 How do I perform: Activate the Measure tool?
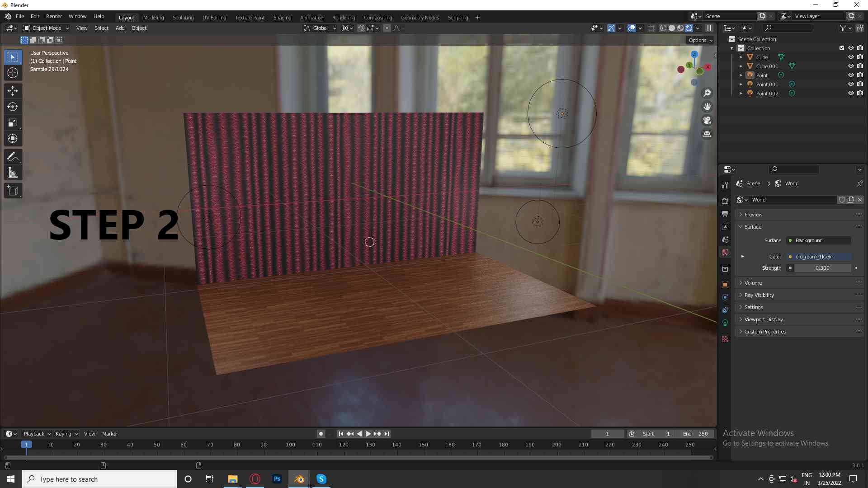pyautogui.click(x=13, y=172)
